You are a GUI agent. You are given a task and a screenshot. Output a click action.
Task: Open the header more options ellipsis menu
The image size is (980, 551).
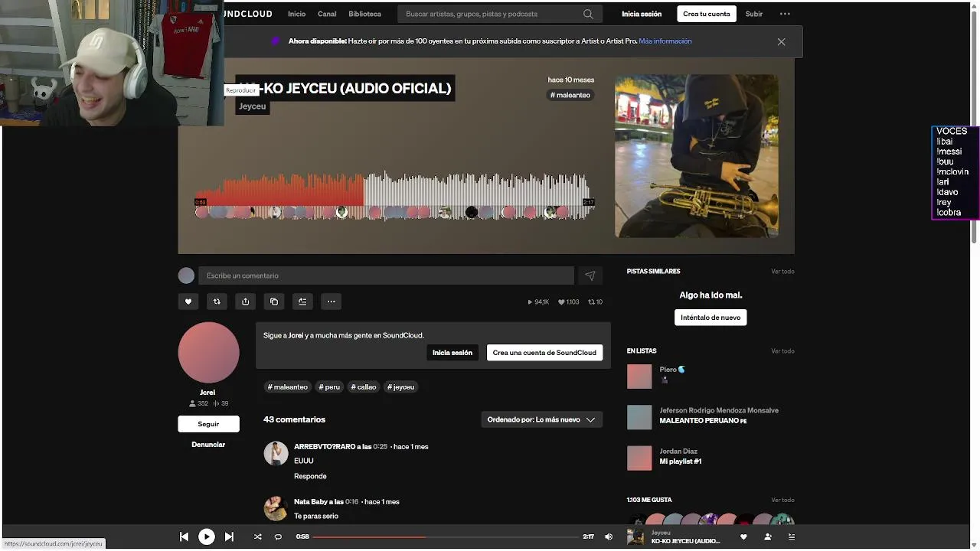click(x=785, y=14)
